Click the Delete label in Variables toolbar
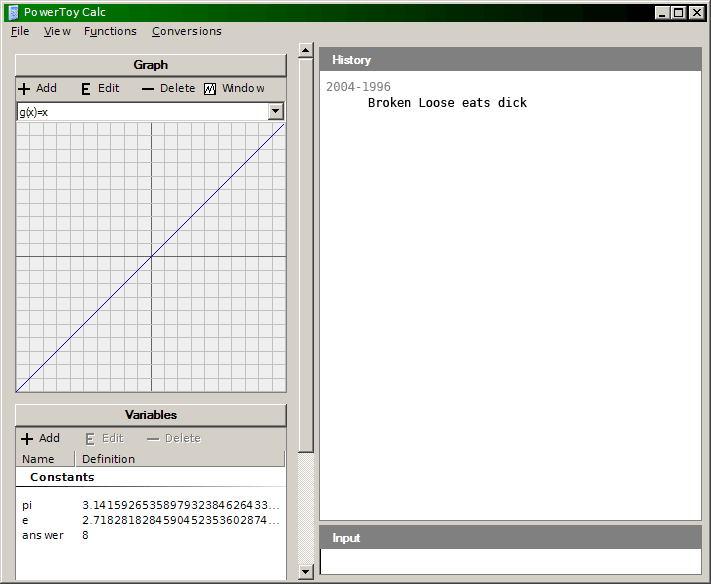Screen dimensions: 711x584 tap(183, 438)
